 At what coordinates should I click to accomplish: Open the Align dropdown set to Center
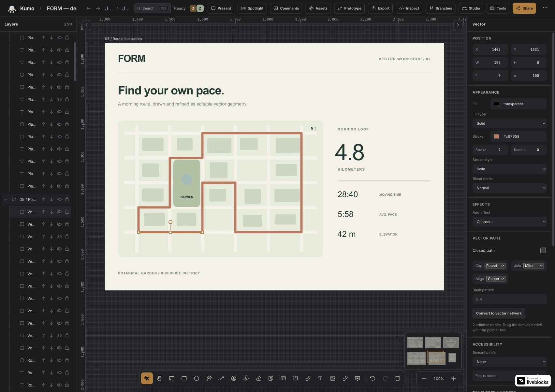click(x=496, y=279)
